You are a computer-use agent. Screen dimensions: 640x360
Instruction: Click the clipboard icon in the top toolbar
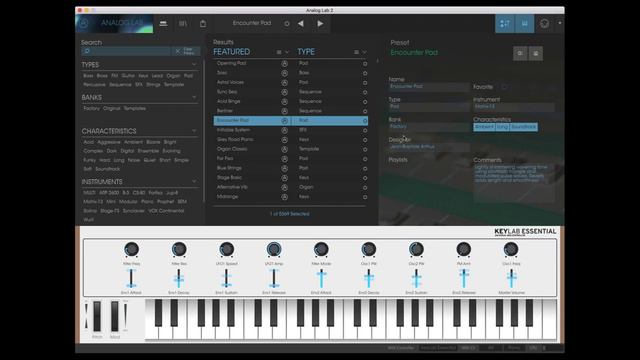pos(203,24)
